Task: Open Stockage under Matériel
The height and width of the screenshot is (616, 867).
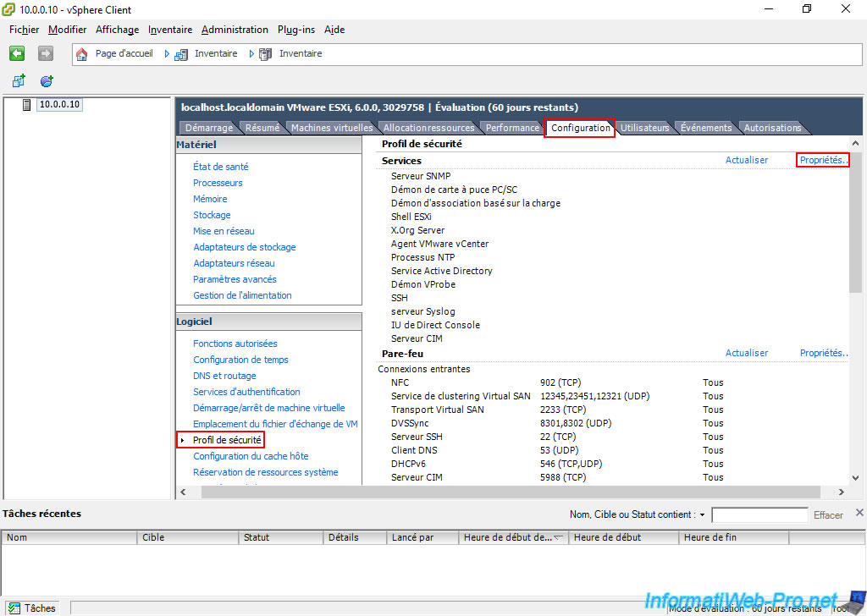Action: click(x=212, y=215)
